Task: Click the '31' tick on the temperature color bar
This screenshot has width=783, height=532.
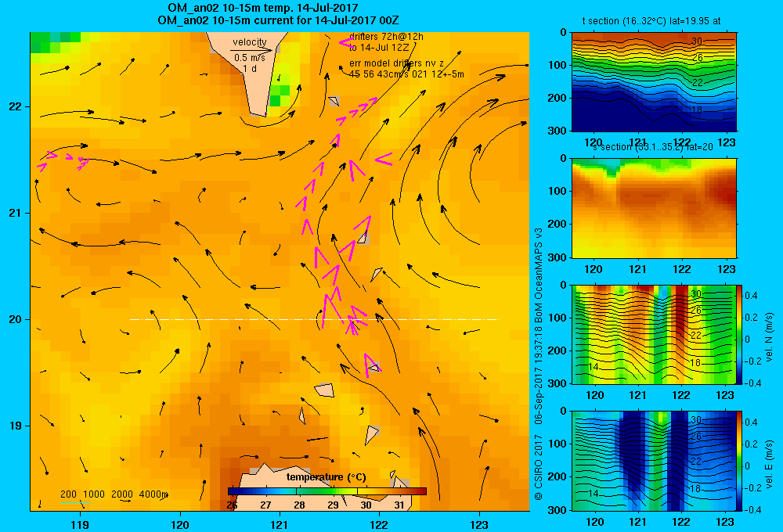Action: pyautogui.click(x=399, y=505)
